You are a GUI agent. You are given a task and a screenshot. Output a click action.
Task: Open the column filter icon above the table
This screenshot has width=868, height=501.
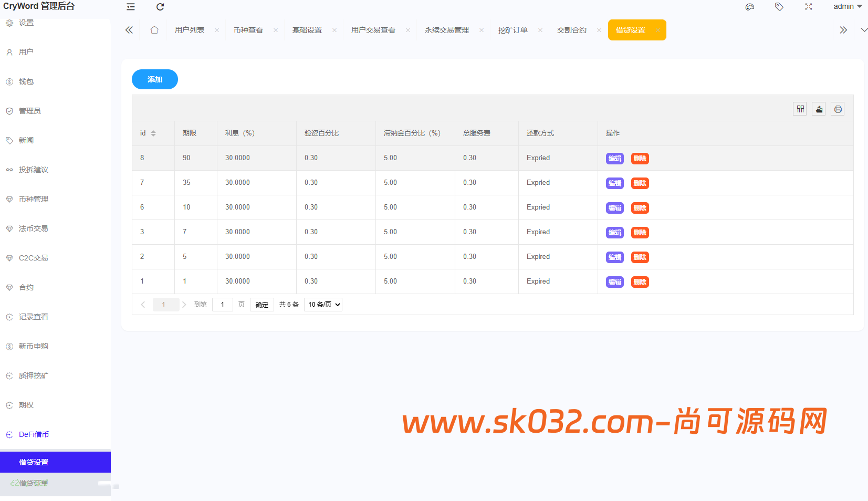(x=800, y=109)
